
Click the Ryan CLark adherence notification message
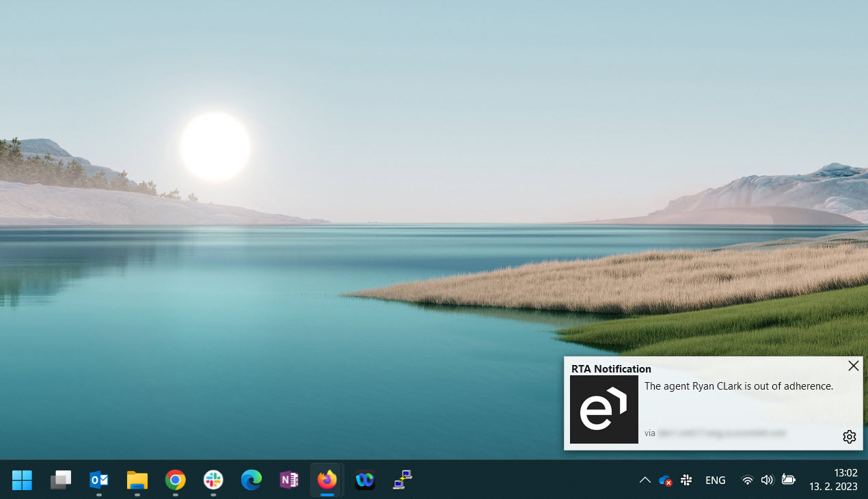(x=738, y=386)
